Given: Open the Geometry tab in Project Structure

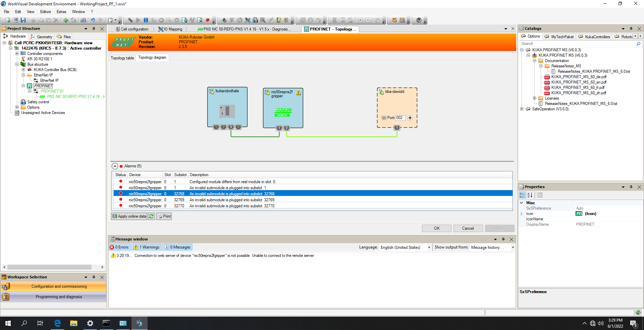Looking at the screenshot, I should tap(41, 37).
